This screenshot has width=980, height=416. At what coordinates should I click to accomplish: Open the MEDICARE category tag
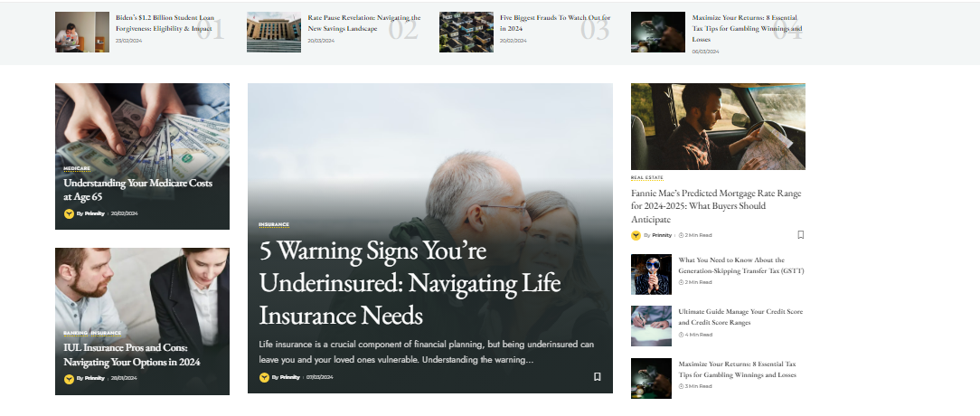(x=77, y=168)
